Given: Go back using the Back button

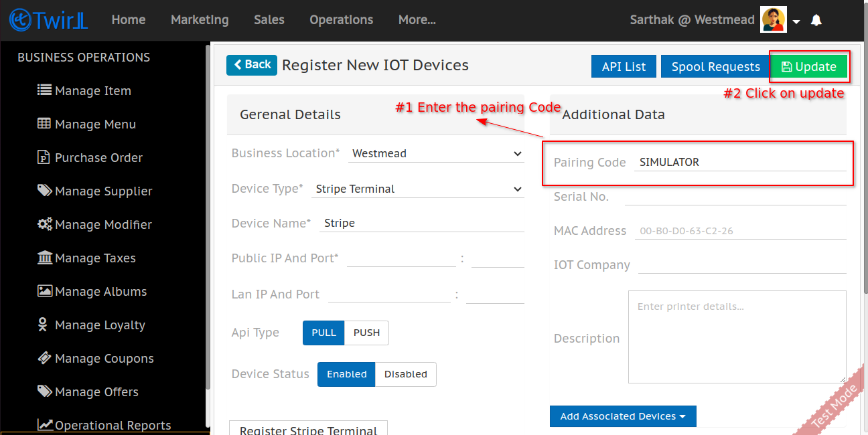Looking at the screenshot, I should click(x=252, y=65).
